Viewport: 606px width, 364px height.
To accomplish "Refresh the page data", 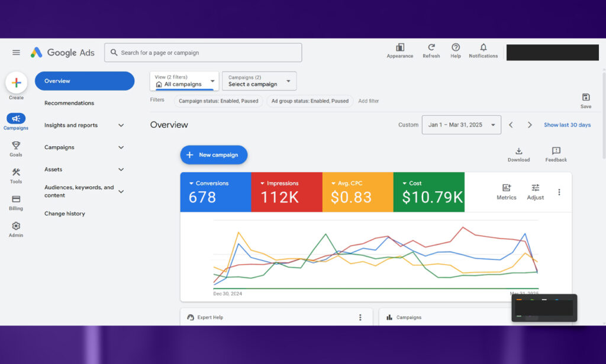I will (431, 51).
